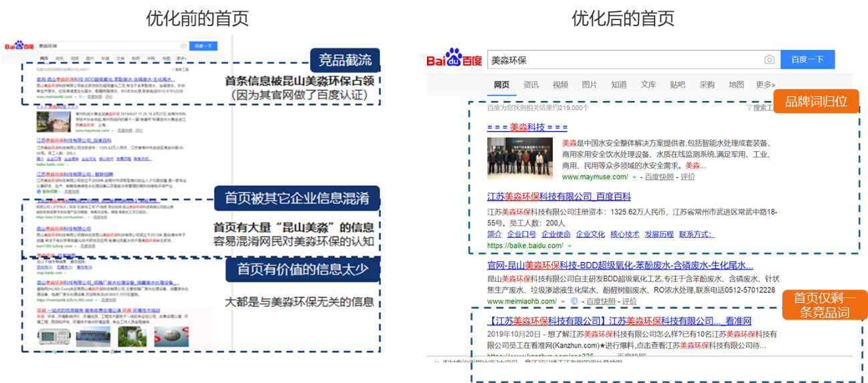
Task: Open https://baike.baidu.com/ URL on after-optimization page
Action: click(525, 246)
